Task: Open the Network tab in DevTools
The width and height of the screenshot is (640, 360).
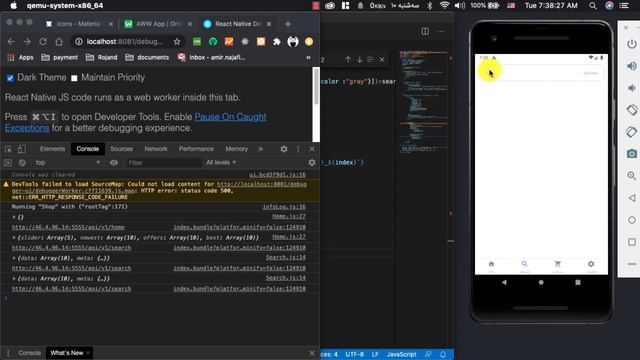Action: tap(156, 149)
